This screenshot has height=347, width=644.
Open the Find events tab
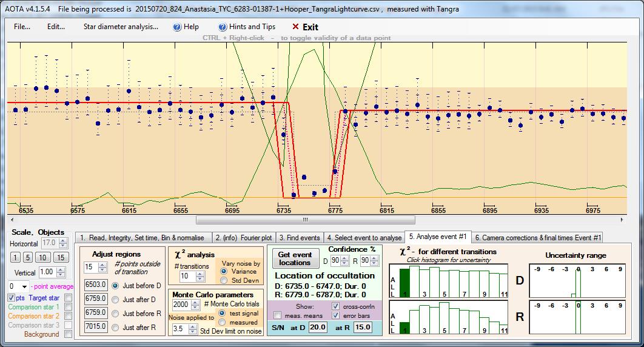click(300, 238)
